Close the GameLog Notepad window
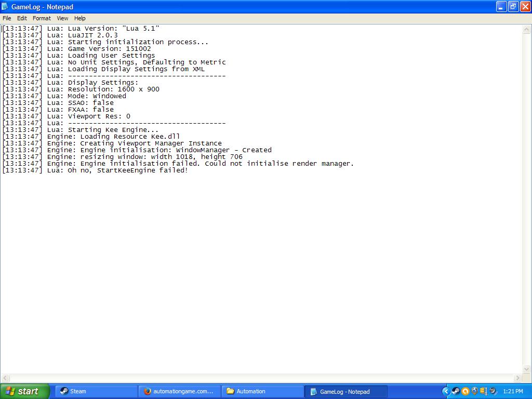 click(525, 6)
